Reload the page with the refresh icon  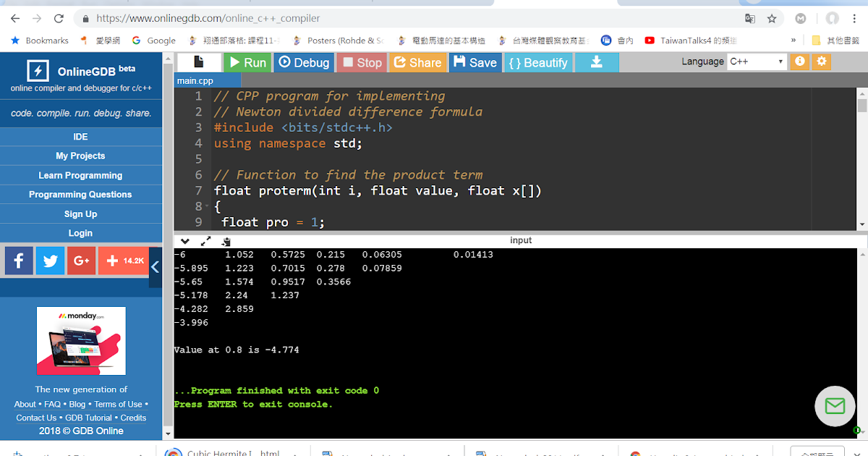point(59,18)
